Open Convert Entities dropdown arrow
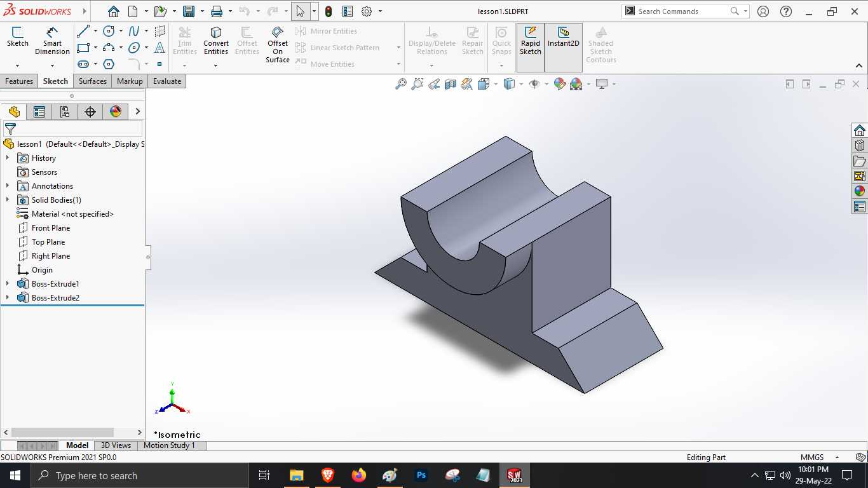 [x=215, y=65]
